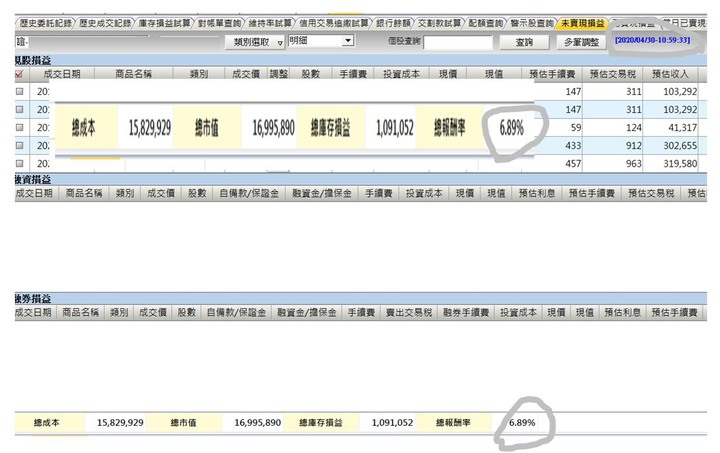Click the 總市值 label in the bottom summary row

pyautogui.click(x=183, y=422)
